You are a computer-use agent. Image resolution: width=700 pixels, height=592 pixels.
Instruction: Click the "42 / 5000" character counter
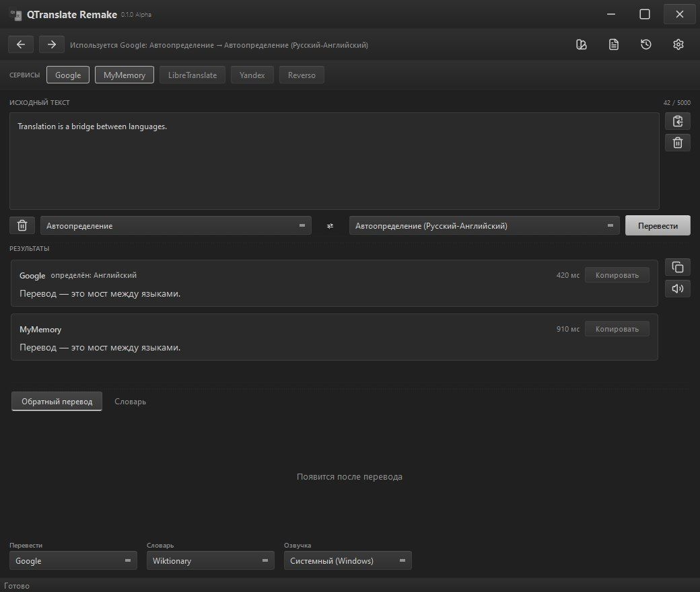coord(677,103)
